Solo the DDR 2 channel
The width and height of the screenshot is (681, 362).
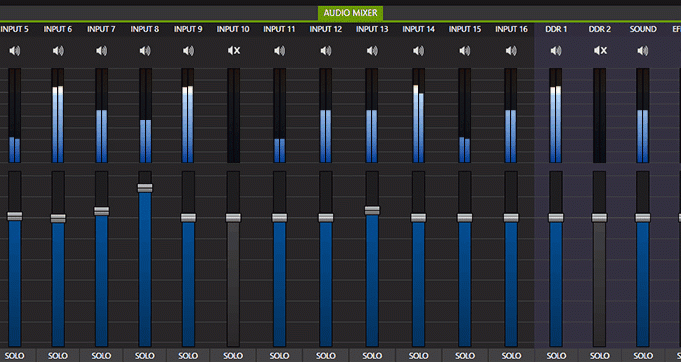tap(600, 355)
